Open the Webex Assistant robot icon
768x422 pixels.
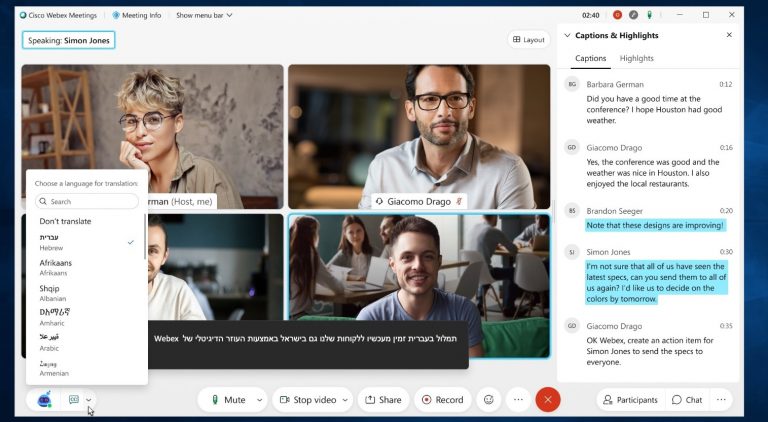[x=44, y=399]
